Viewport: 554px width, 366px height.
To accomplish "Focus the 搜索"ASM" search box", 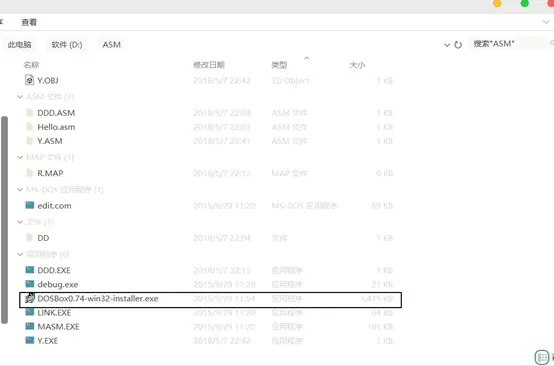I will coord(509,44).
